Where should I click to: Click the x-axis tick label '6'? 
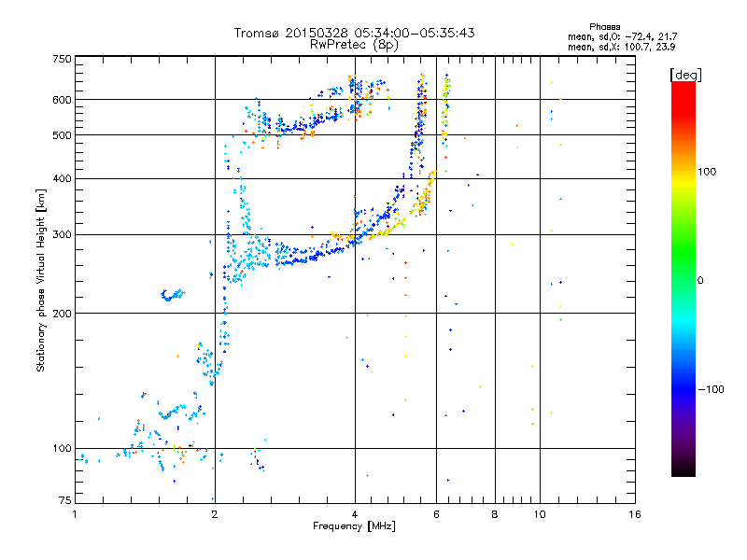[x=436, y=514]
